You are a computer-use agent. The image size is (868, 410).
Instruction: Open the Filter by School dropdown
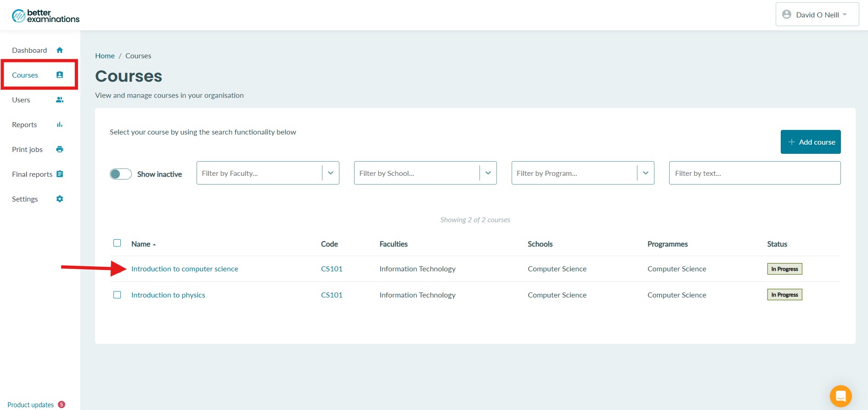(425, 173)
